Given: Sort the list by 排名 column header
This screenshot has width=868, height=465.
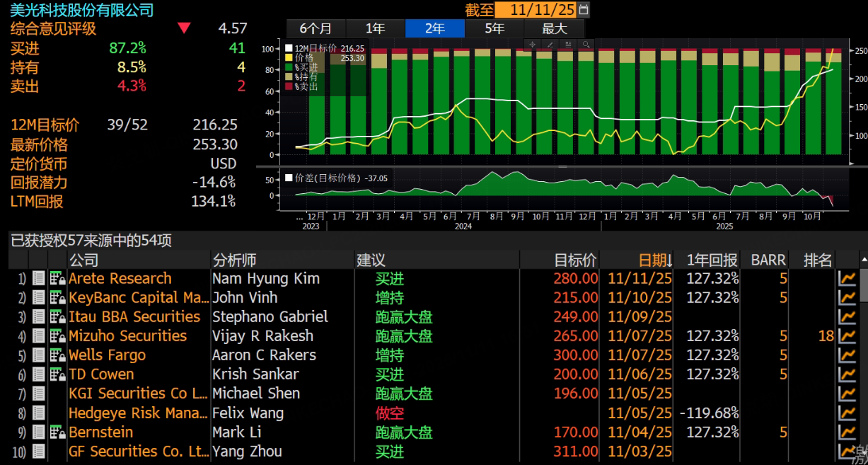Looking at the screenshot, I should pyautogui.click(x=817, y=260).
